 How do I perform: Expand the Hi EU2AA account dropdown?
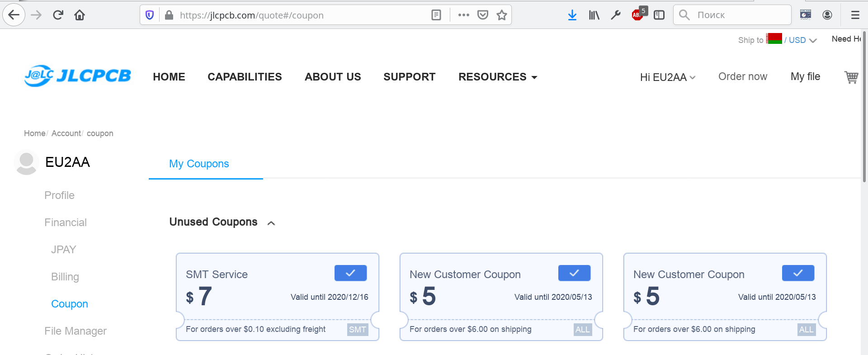coord(667,77)
